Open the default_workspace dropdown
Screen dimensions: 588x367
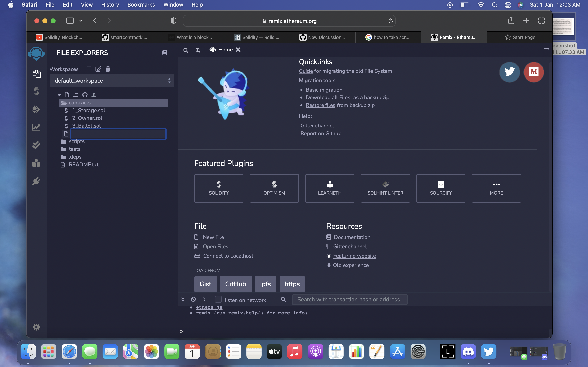112,81
